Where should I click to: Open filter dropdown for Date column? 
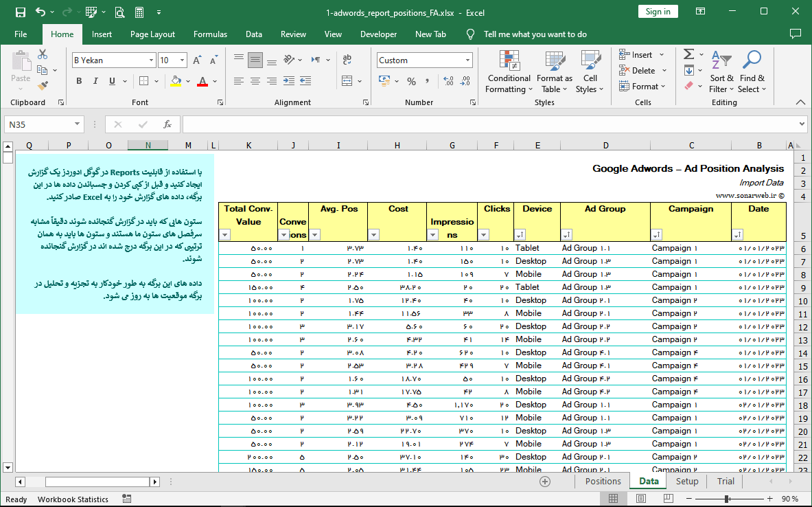coord(738,235)
